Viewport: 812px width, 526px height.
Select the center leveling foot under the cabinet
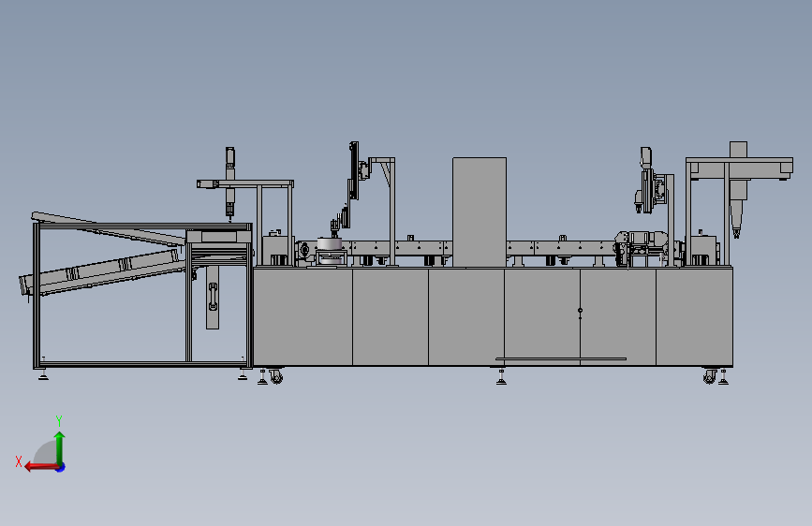click(501, 376)
